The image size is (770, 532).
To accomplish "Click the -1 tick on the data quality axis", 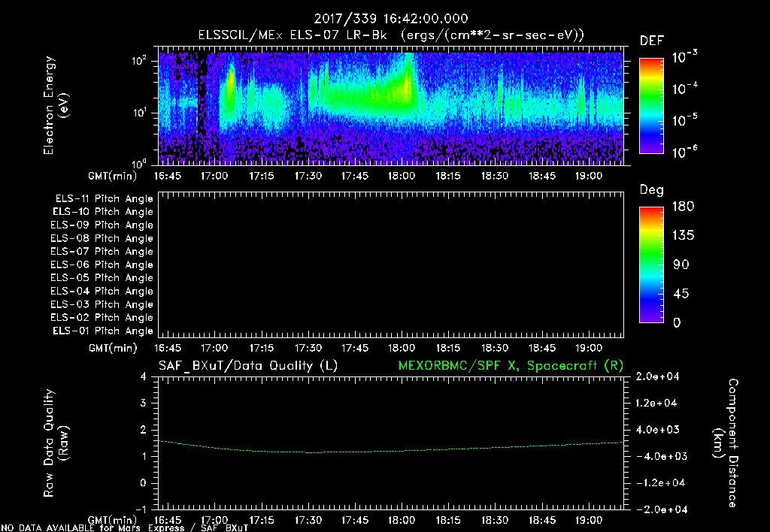I will 141,509.
